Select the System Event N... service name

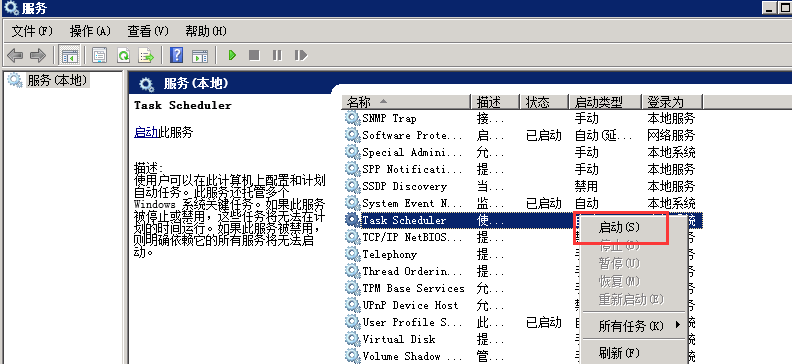click(412, 203)
